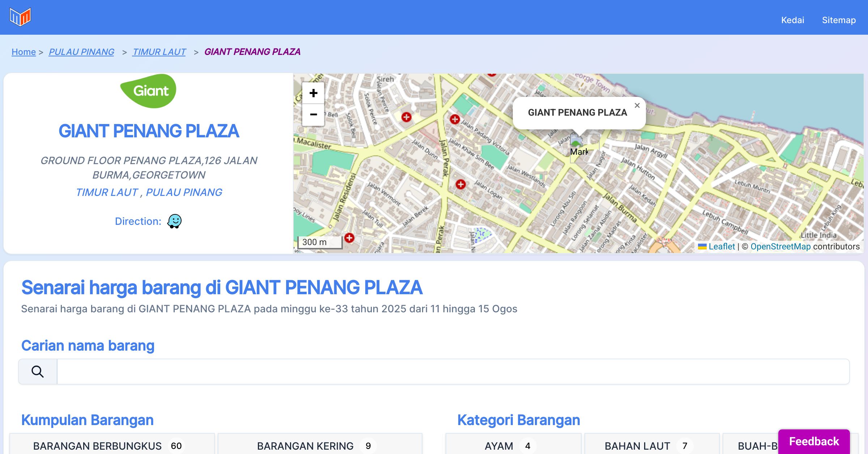
Task: Click the Giant green logo
Action: coord(149,91)
